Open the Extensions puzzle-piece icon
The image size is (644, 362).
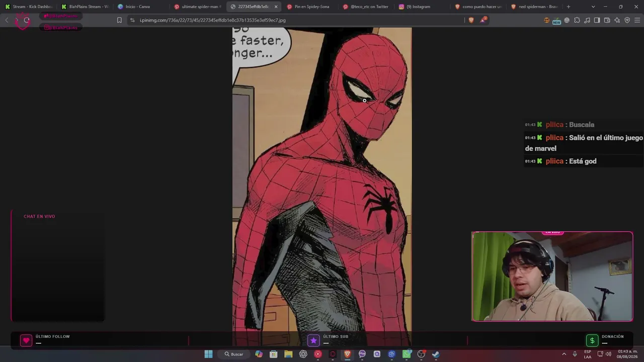577,20
